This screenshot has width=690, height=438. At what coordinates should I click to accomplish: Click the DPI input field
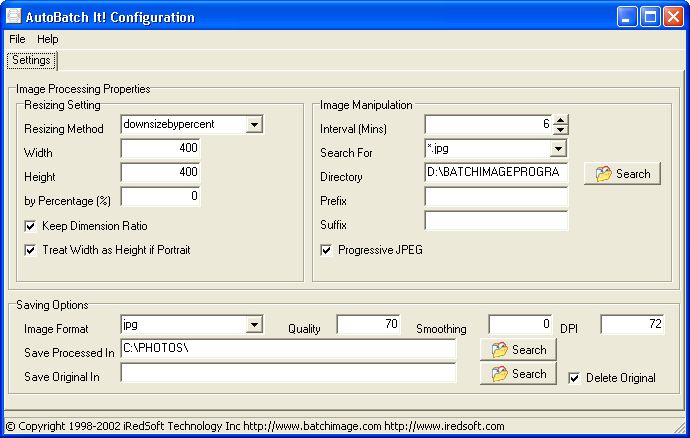click(632, 324)
